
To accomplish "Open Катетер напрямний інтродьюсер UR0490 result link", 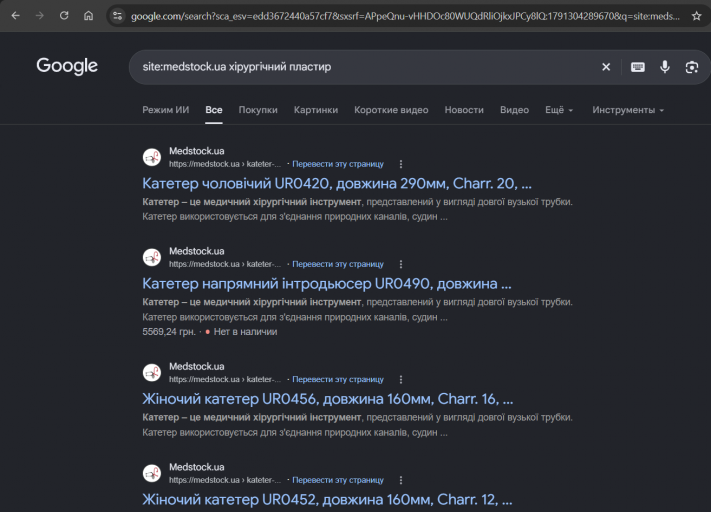I will [x=327, y=284].
